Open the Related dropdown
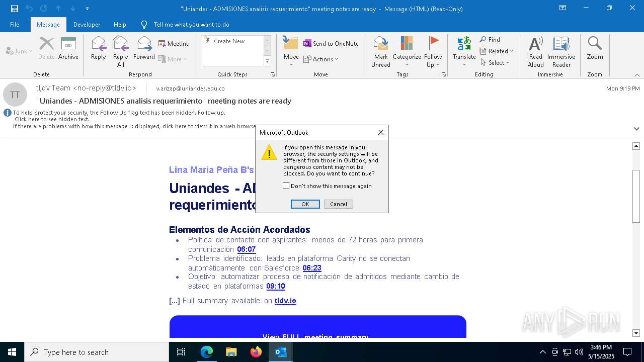644x362 pixels. pyautogui.click(x=497, y=51)
